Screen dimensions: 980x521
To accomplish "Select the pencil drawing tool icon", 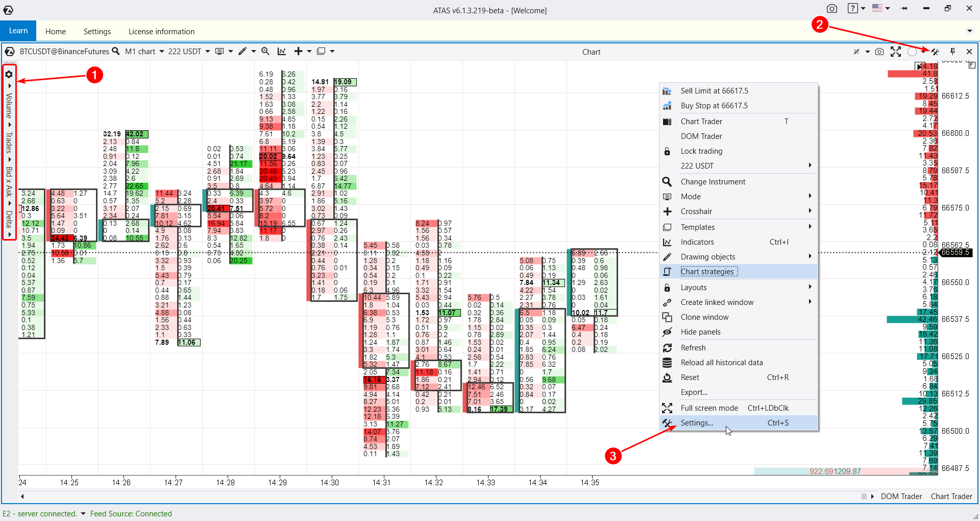I will pyautogui.click(x=242, y=51).
